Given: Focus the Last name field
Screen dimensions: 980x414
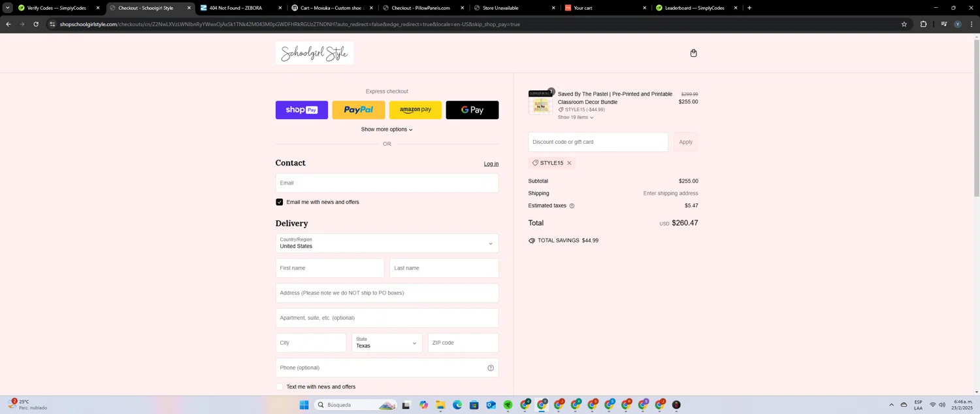Looking at the screenshot, I should point(444,268).
